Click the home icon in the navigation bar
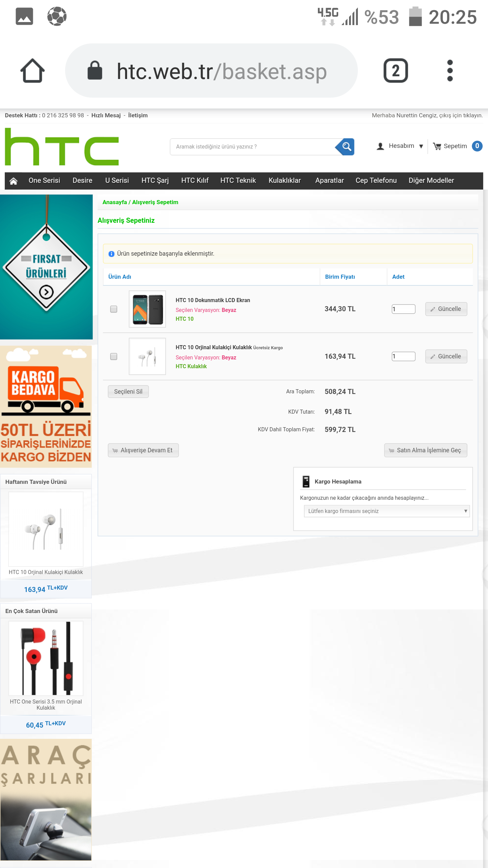 (x=13, y=181)
